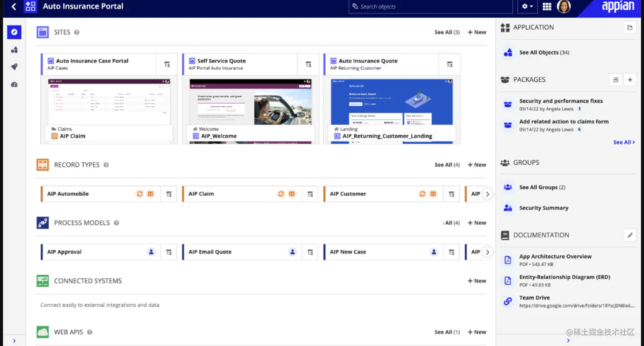
Task: Expand the right panel with the bottom chevron
Action: (568, 340)
